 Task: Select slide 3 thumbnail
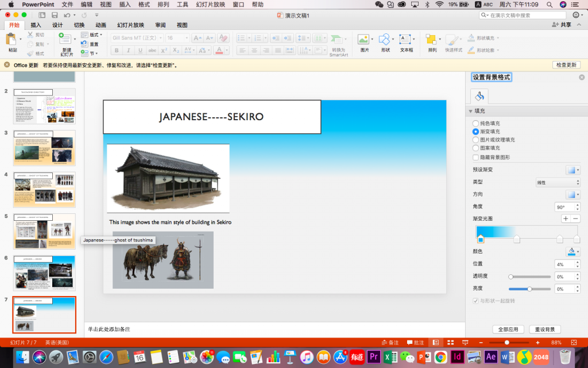coord(44,148)
